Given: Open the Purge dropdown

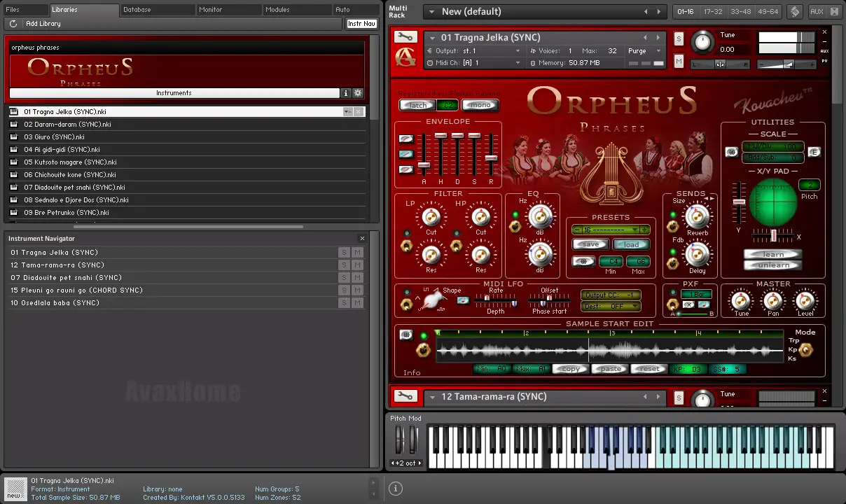Looking at the screenshot, I should tap(645, 51).
